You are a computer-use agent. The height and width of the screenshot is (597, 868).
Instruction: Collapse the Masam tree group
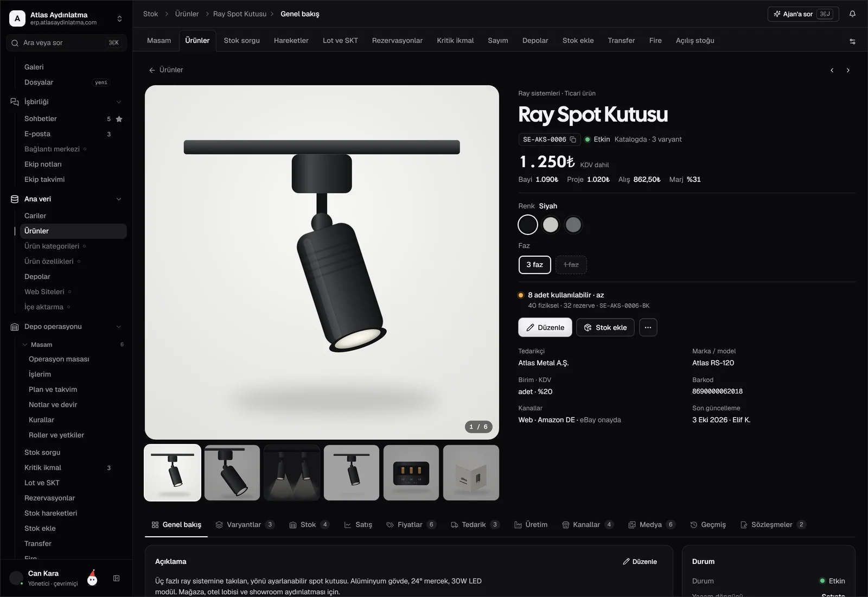[25, 345]
